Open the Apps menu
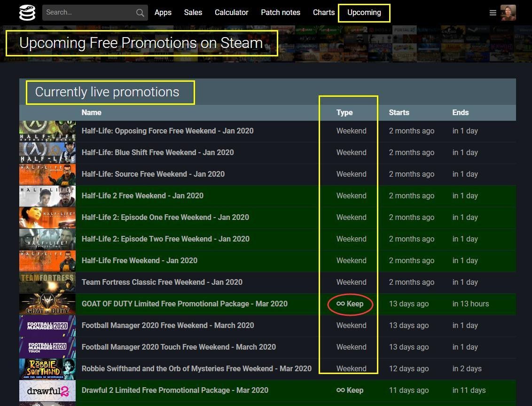 163,13
